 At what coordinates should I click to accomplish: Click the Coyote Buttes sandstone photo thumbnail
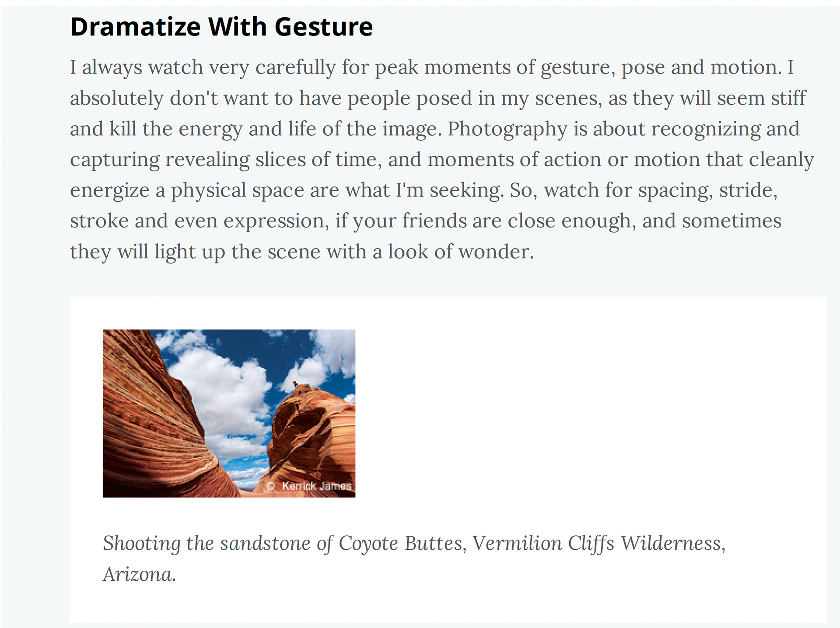229,413
